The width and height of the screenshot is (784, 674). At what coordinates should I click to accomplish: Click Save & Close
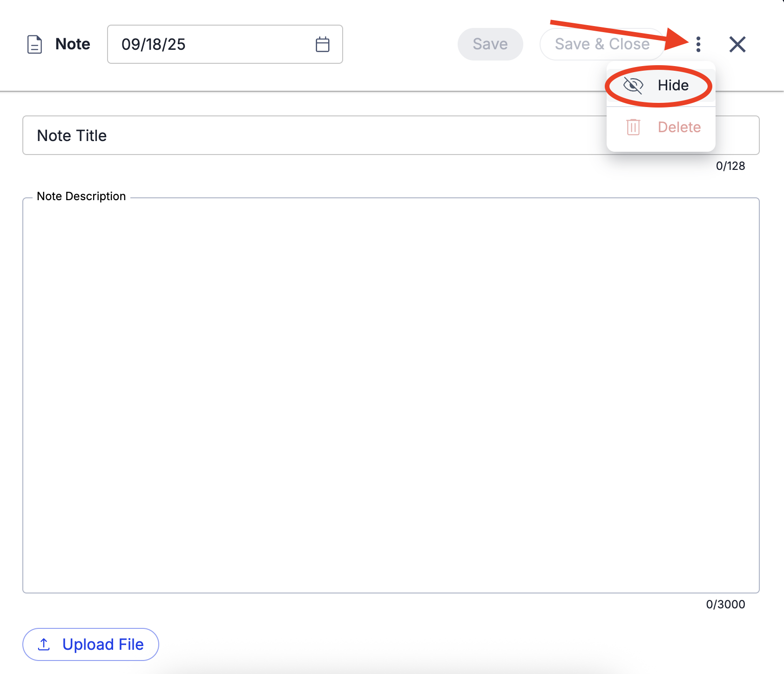coord(602,44)
